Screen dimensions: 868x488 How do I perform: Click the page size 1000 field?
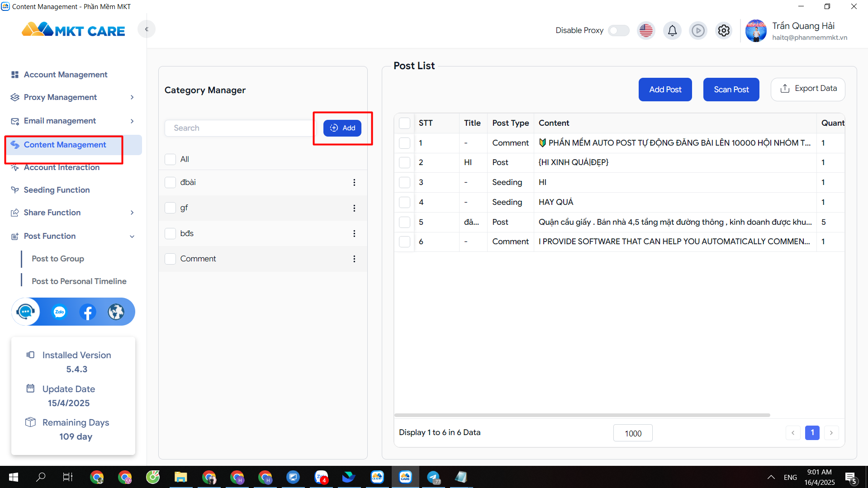633,433
